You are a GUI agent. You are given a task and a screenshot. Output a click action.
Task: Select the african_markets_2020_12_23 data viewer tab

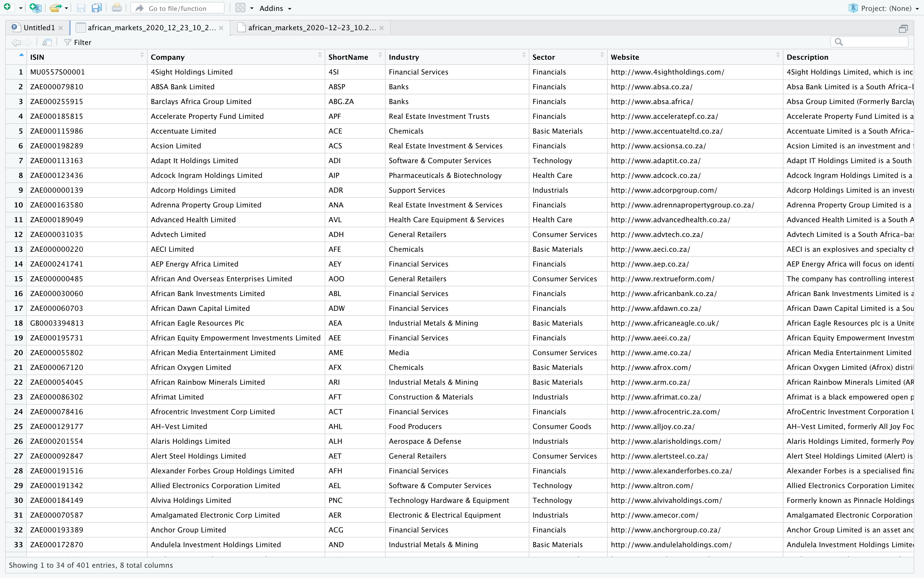click(151, 28)
